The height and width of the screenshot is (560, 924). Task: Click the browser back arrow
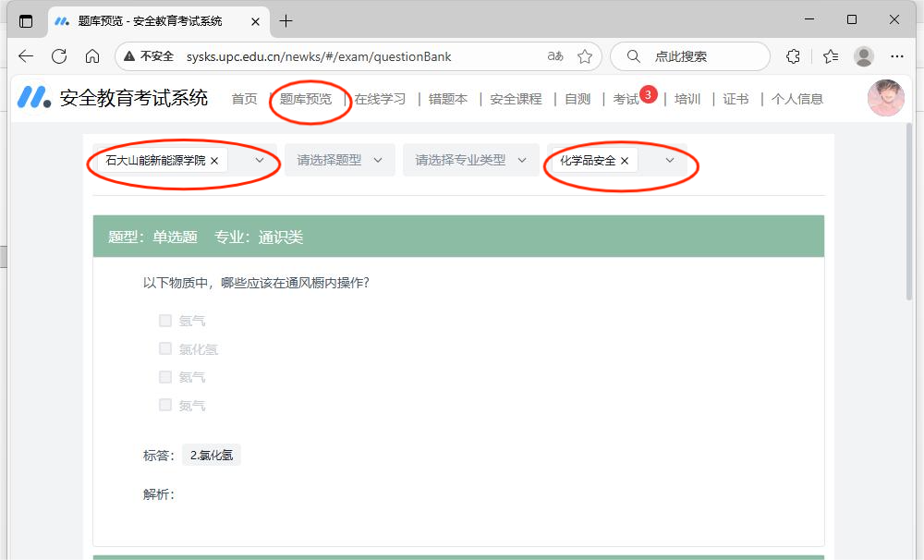coord(26,56)
